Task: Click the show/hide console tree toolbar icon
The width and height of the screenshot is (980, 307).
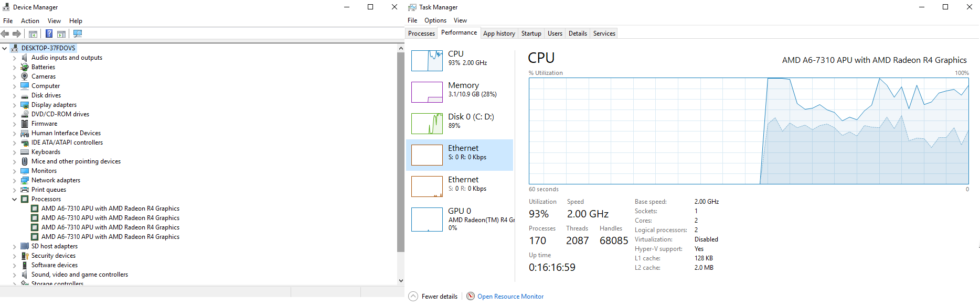Action: click(x=33, y=34)
